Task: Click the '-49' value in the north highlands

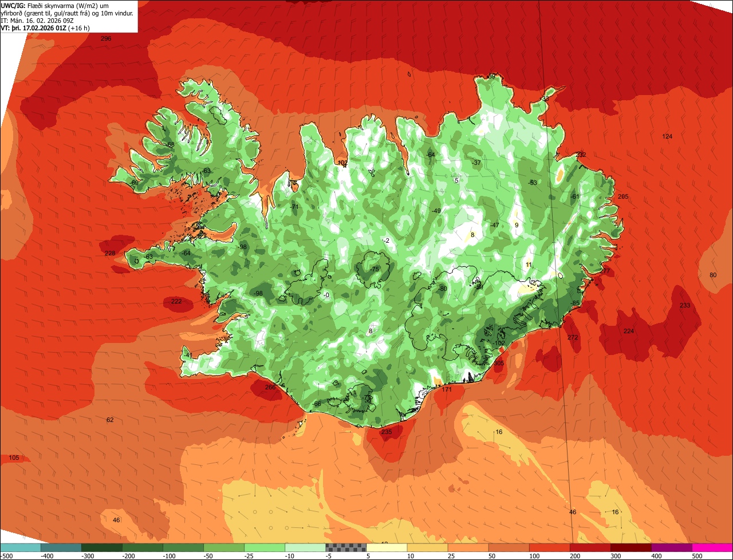Action: click(x=436, y=211)
